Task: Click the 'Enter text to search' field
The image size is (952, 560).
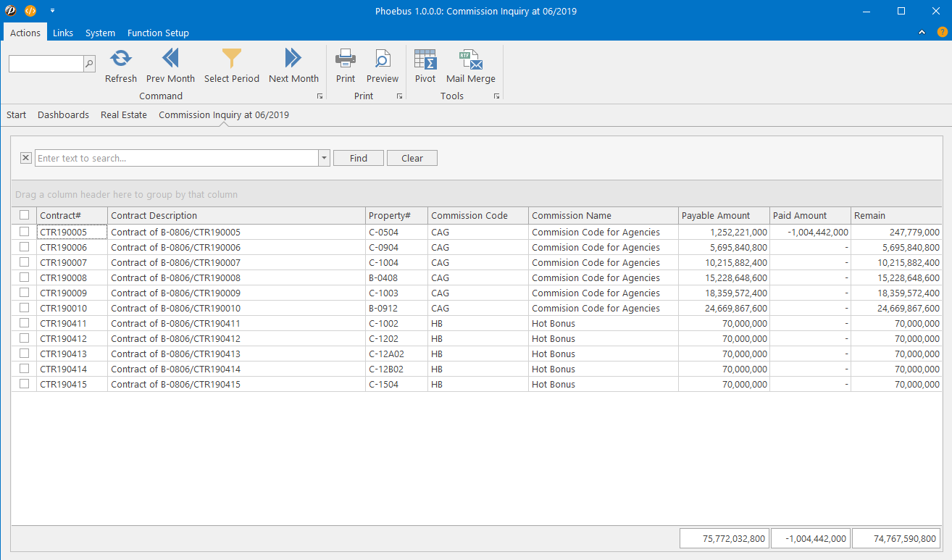Action: pos(177,158)
